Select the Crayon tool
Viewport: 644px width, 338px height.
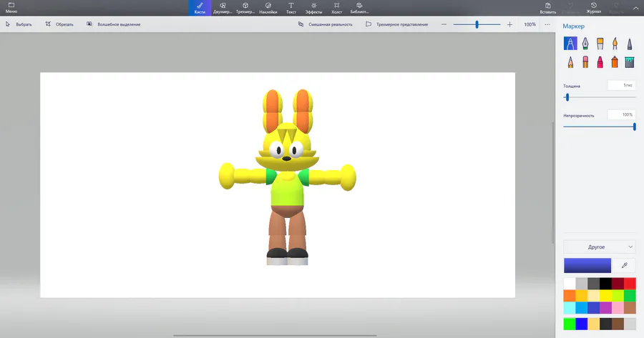click(600, 62)
